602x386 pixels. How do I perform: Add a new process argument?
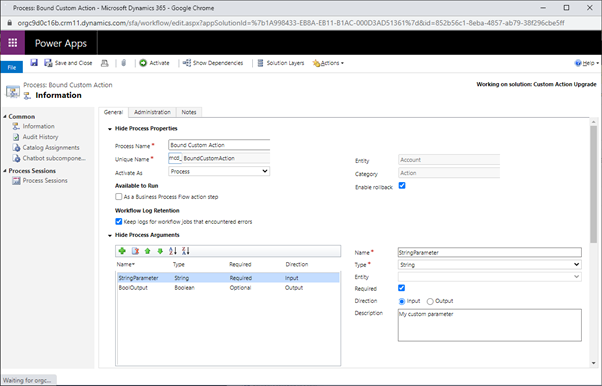(x=122, y=251)
